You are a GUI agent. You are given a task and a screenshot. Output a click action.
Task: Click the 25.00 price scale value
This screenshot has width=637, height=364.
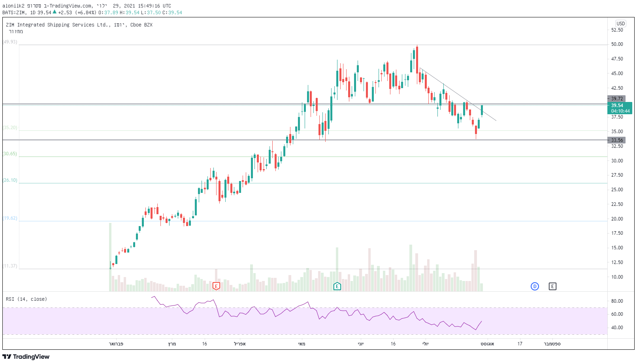(617, 190)
